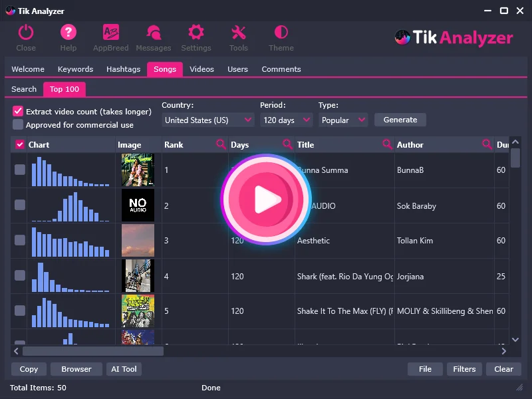Open the Tools wrench icon

point(239,33)
